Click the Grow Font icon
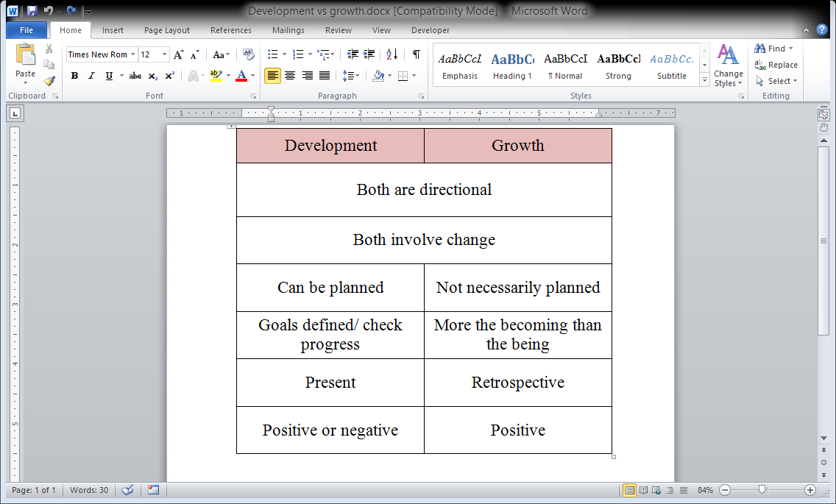The height and width of the screenshot is (504, 836). (x=178, y=54)
